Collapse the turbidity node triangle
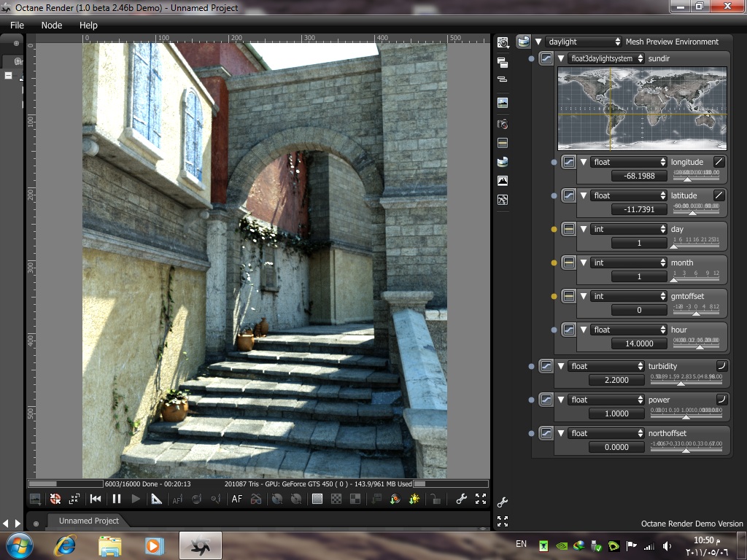Screen dimensions: 747x560 click(x=561, y=366)
